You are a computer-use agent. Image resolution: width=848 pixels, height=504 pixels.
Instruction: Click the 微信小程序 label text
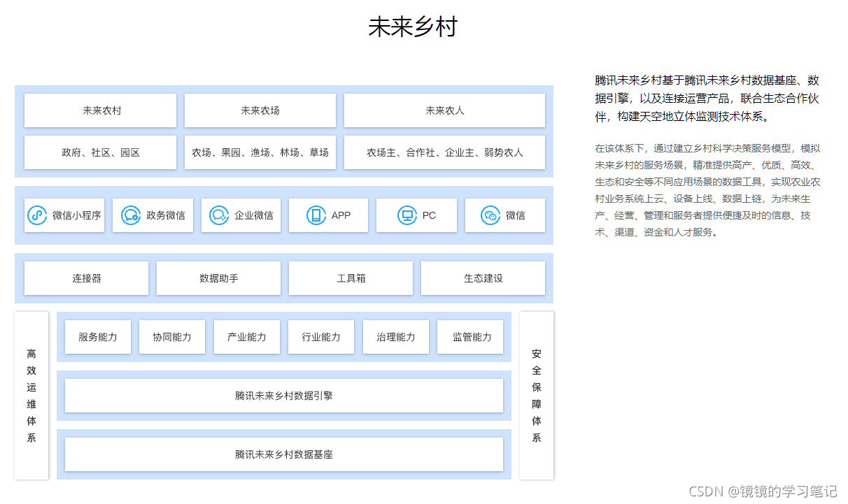pos(77,215)
